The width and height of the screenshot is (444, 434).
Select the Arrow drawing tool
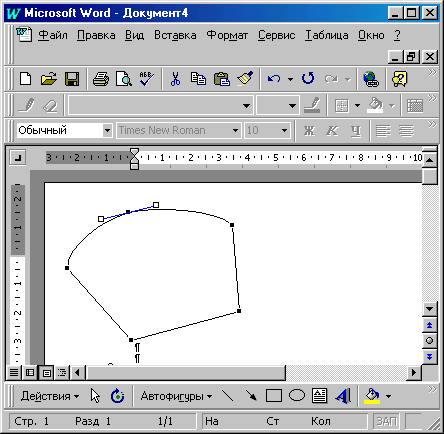pos(251,396)
